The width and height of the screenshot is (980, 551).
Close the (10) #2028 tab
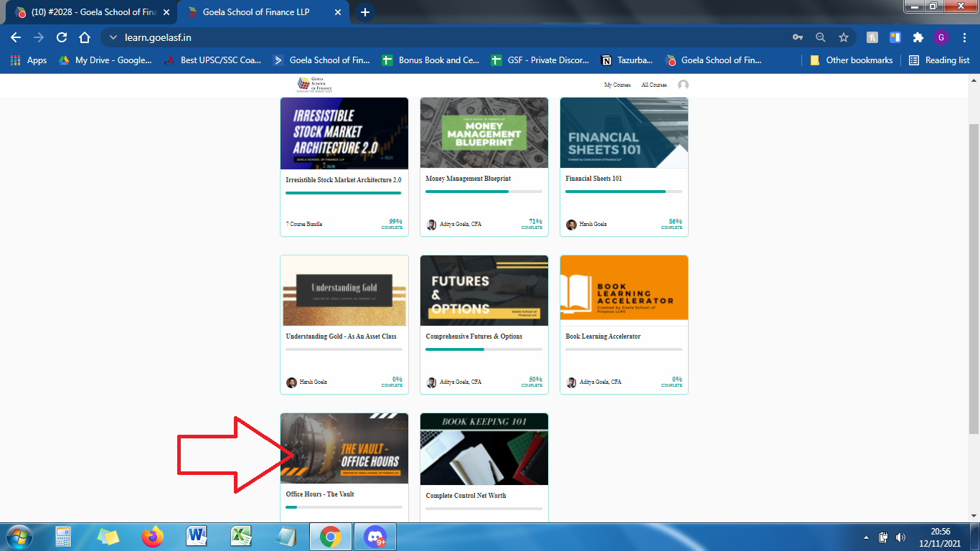click(x=166, y=12)
